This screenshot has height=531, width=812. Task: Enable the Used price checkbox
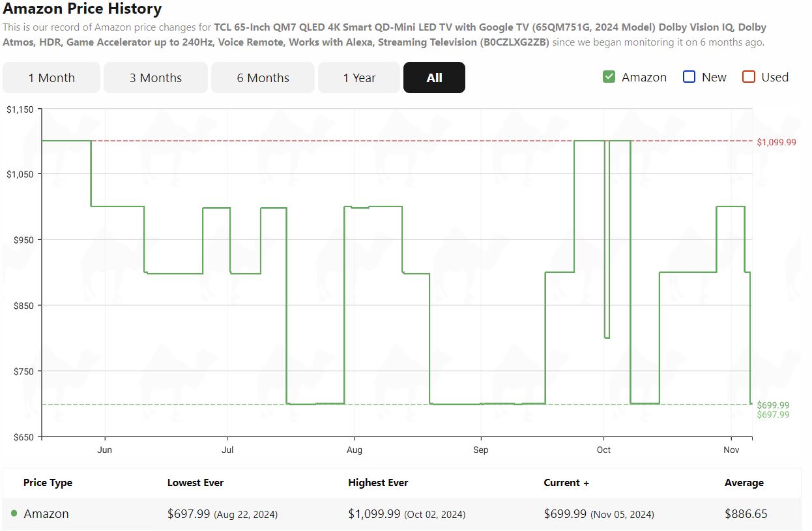pos(749,77)
